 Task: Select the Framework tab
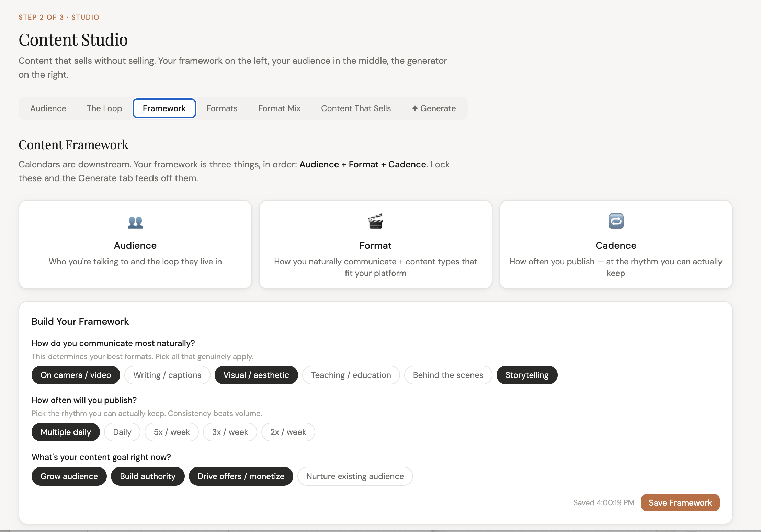coord(164,108)
